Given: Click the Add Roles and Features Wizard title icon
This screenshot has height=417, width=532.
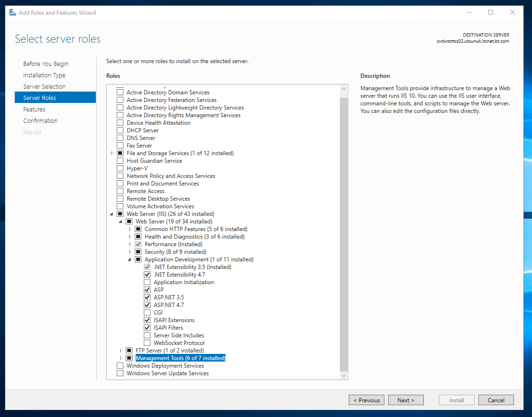Looking at the screenshot, I should click(13, 12).
